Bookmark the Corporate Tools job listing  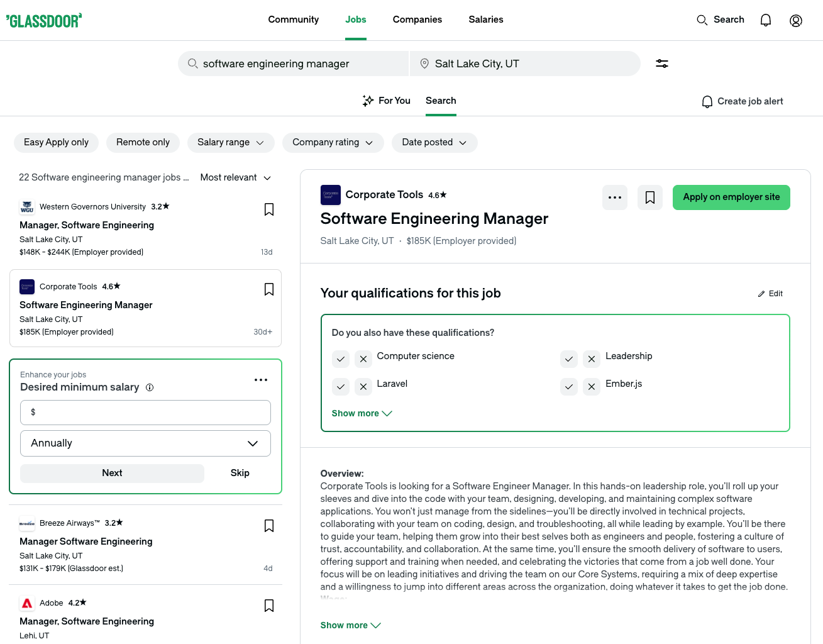268,289
